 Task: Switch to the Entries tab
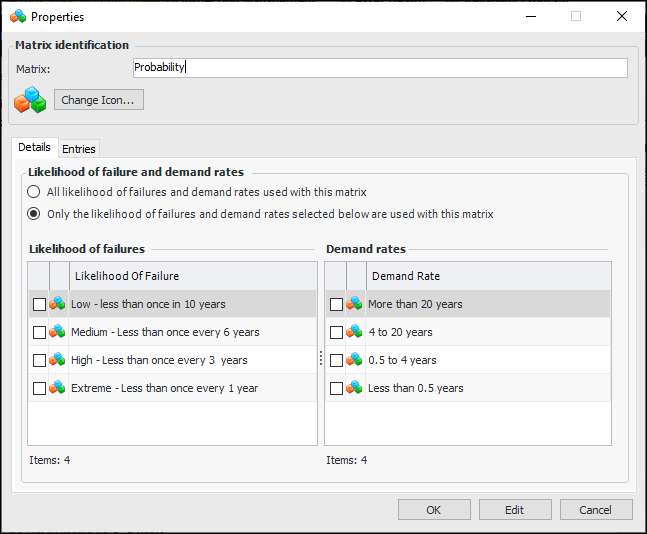(x=79, y=149)
